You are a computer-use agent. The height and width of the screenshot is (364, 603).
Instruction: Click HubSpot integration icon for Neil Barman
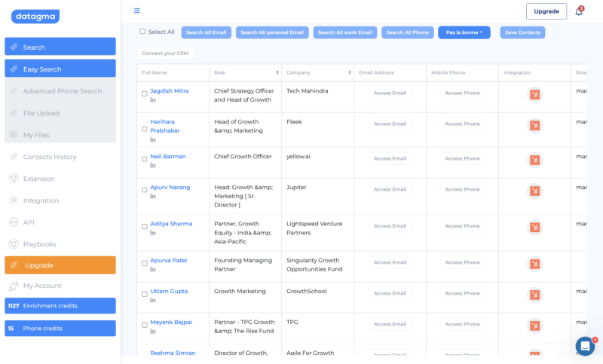click(x=534, y=160)
